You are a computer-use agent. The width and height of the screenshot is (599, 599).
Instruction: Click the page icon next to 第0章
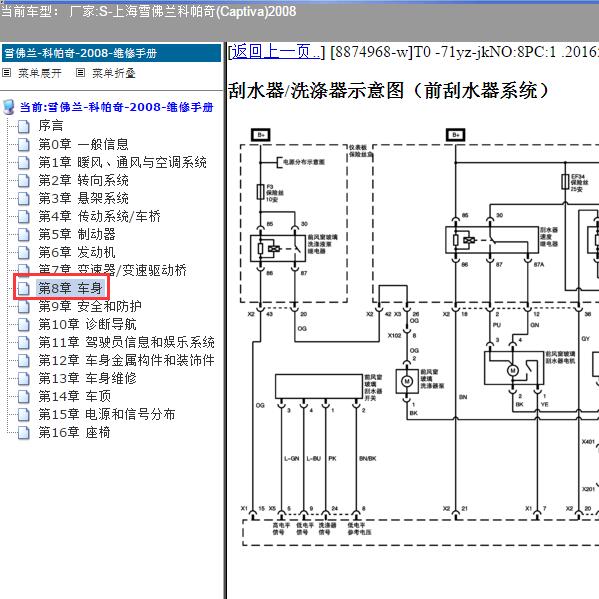tap(24, 144)
